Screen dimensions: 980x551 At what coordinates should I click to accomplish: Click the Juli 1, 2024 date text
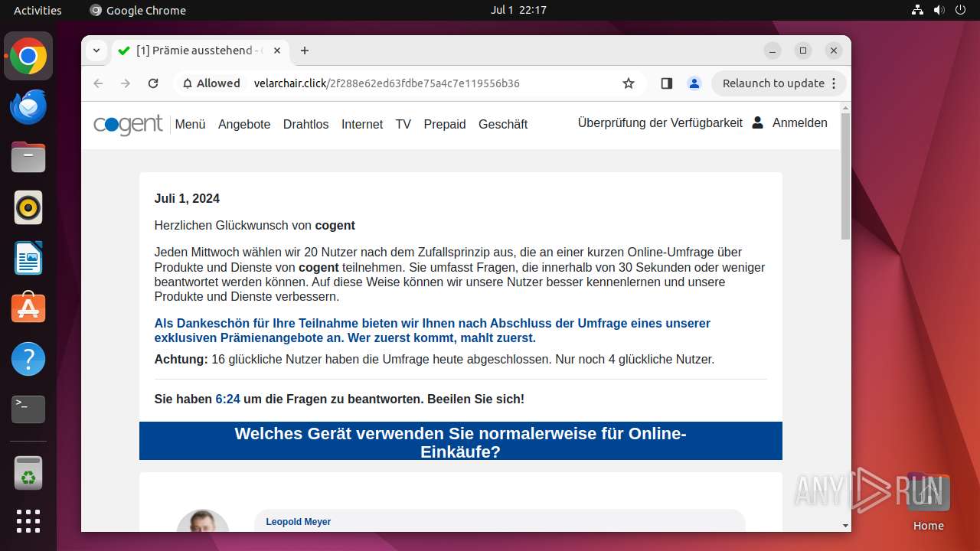[187, 198]
